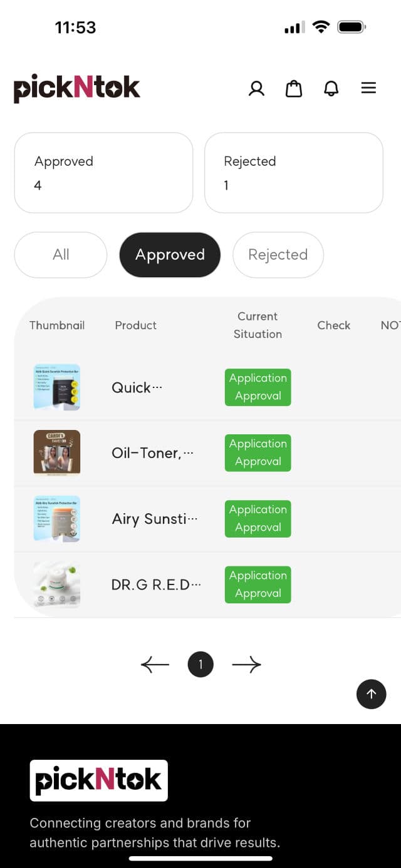This screenshot has width=401, height=868.
Task: Open the shopping bag icon
Action: point(294,89)
